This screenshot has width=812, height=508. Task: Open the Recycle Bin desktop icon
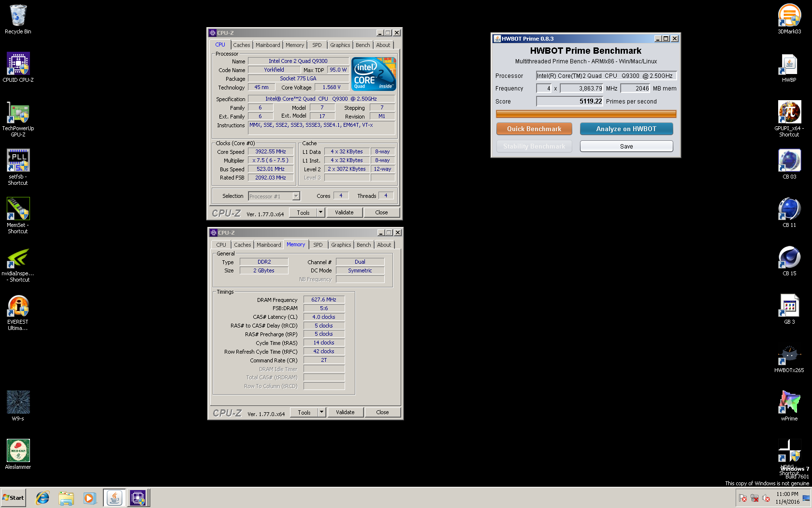point(18,19)
